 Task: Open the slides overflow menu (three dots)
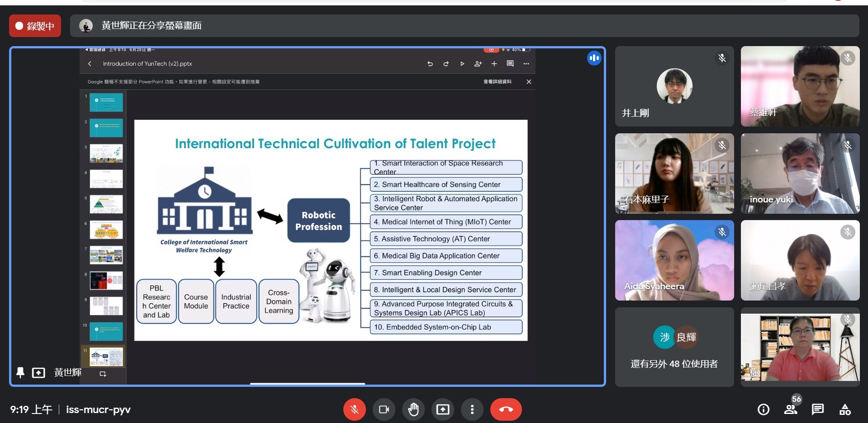(x=526, y=64)
